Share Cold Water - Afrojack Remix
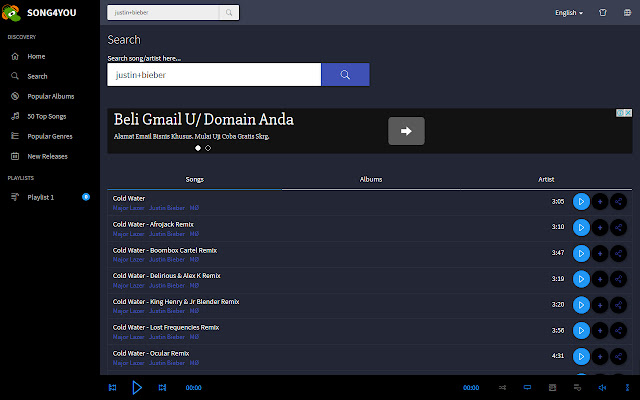640x400 pixels. [618, 227]
